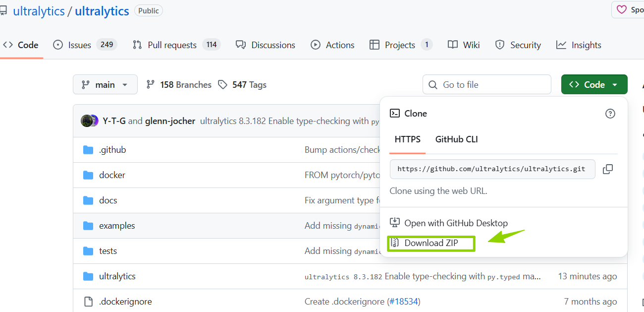Screen dimensions: 644x312
Task: Click the Issues circle icon
Action: (58, 45)
